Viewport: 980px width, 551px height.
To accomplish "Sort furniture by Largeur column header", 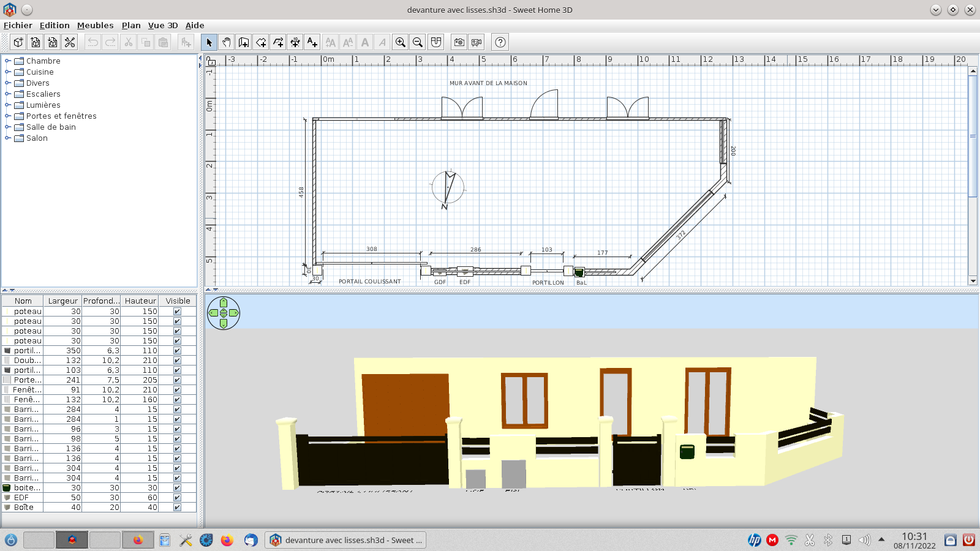I will [62, 301].
